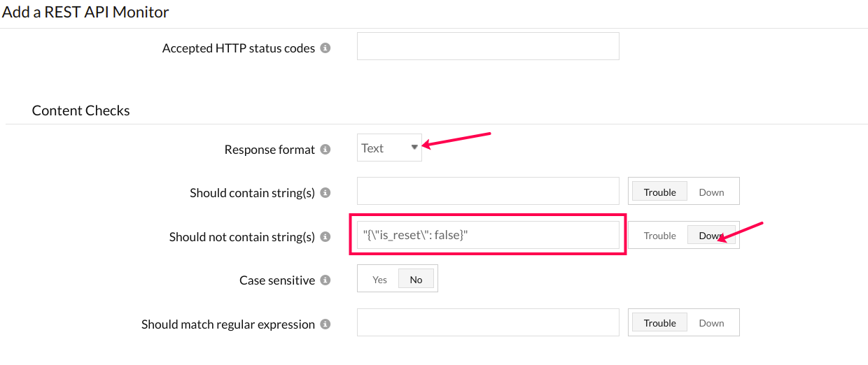This screenshot has height=365, width=868.
Task: Click the Content Checks section heading
Action: [81, 110]
